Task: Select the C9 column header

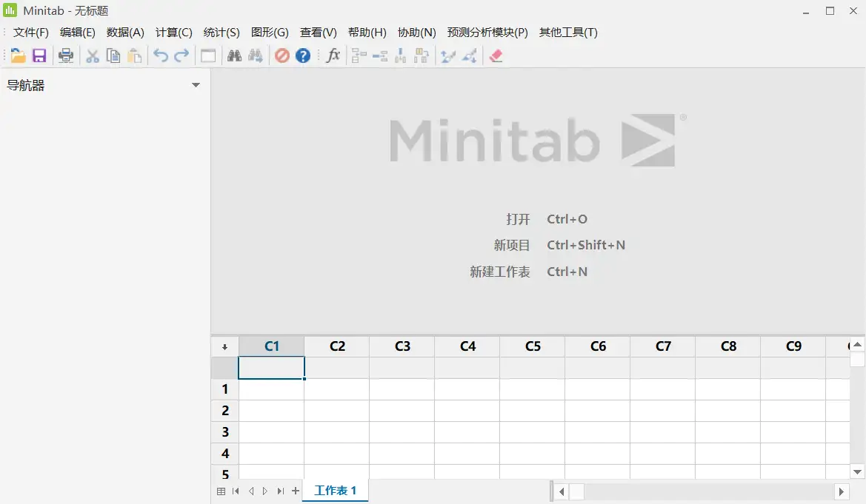Action: pos(793,346)
